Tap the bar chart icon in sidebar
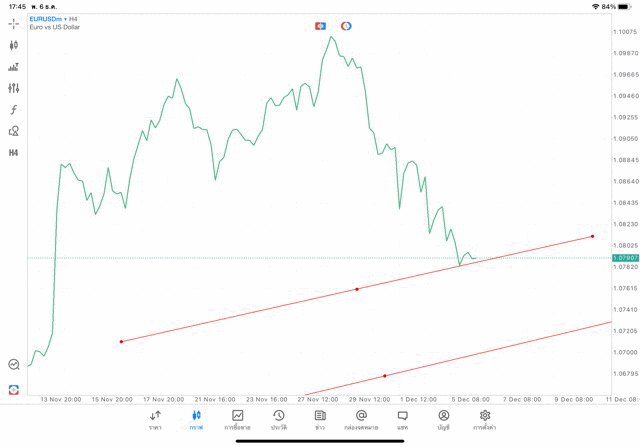Image resolution: width=640 pixels, height=447 pixels. click(x=14, y=67)
